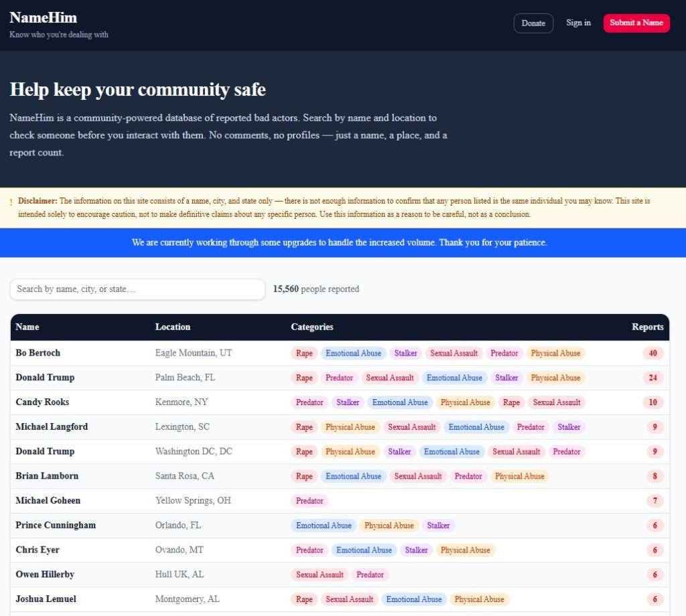Sort by the Location column header

tap(173, 327)
